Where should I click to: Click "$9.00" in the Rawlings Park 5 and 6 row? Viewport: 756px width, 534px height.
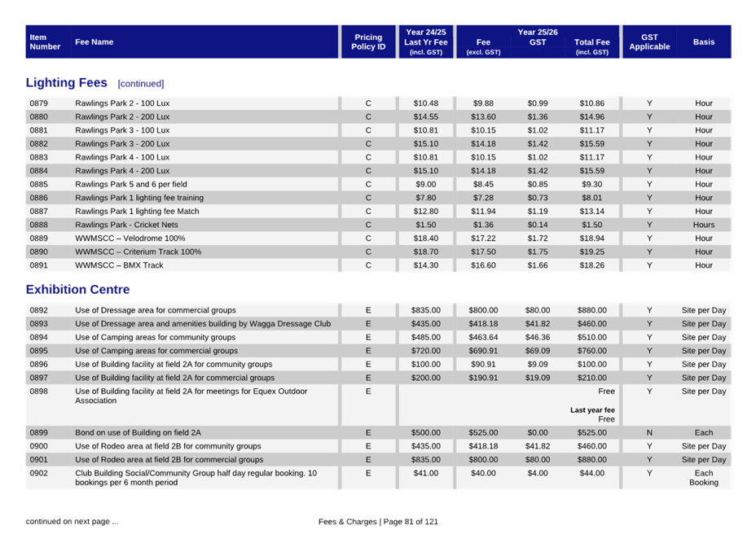tap(426, 184)
